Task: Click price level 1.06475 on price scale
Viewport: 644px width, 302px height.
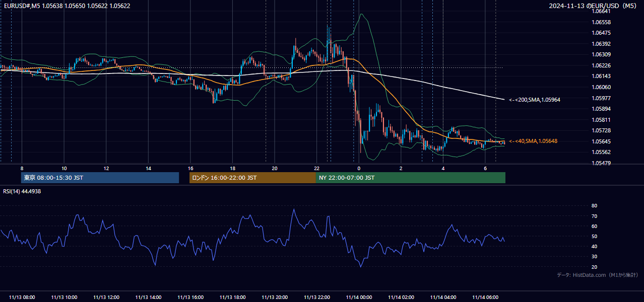Action: pos(601,33)
